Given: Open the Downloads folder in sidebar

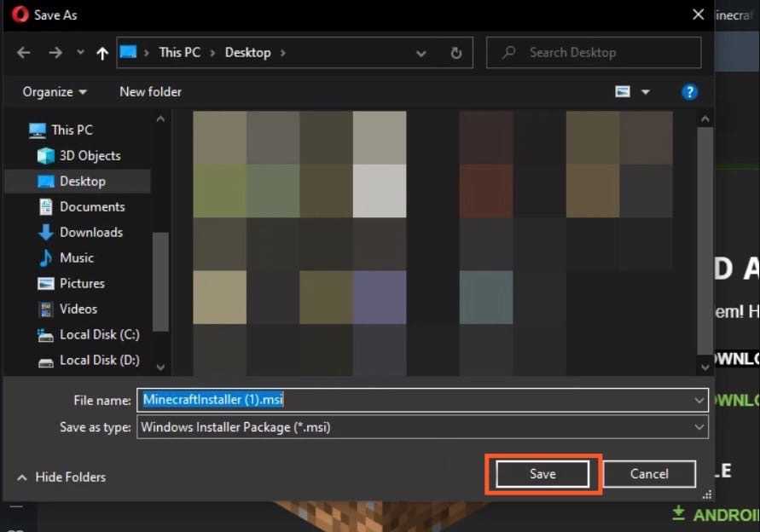Looking at the screenshot, I should pyautogui.click(x=90, y=232).
